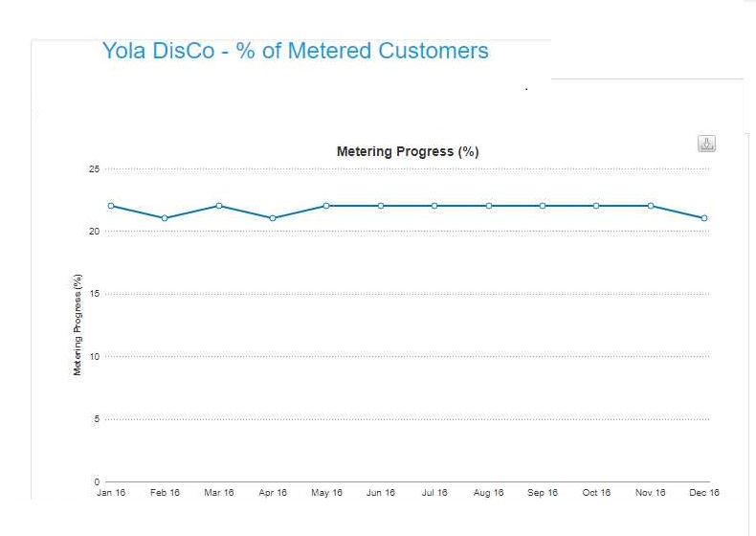The image size is (756, 536).
Task: Select the Jan 16 data point marker
Action: click(111, 206)
